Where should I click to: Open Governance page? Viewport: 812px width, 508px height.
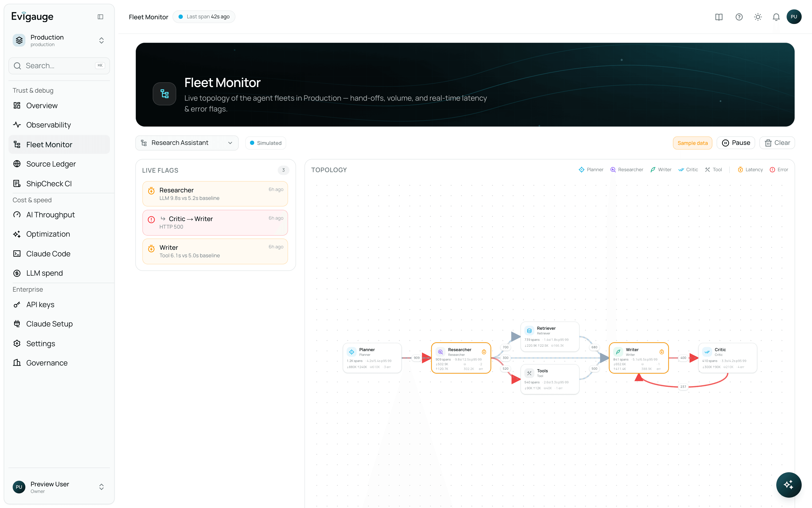click(59, 363)
